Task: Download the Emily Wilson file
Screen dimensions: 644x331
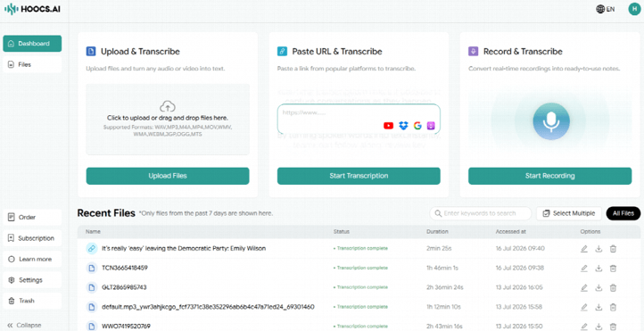Action: 599,248
